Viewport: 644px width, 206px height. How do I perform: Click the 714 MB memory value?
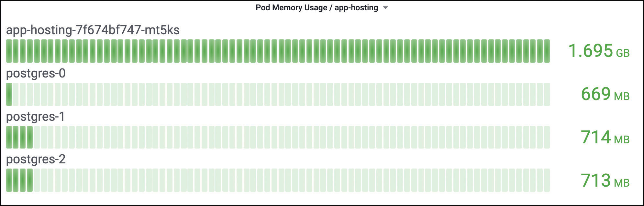coord(595,137)
